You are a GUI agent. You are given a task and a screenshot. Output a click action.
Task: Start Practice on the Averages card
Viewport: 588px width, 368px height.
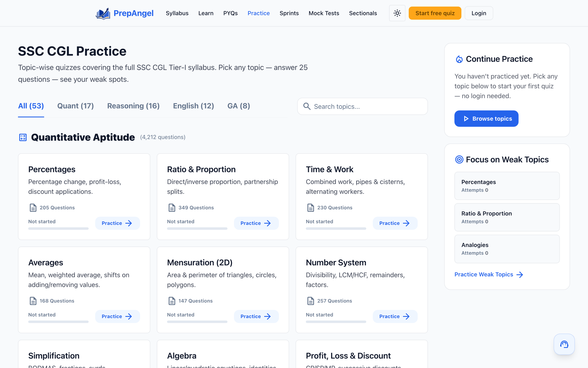[117, 316]
